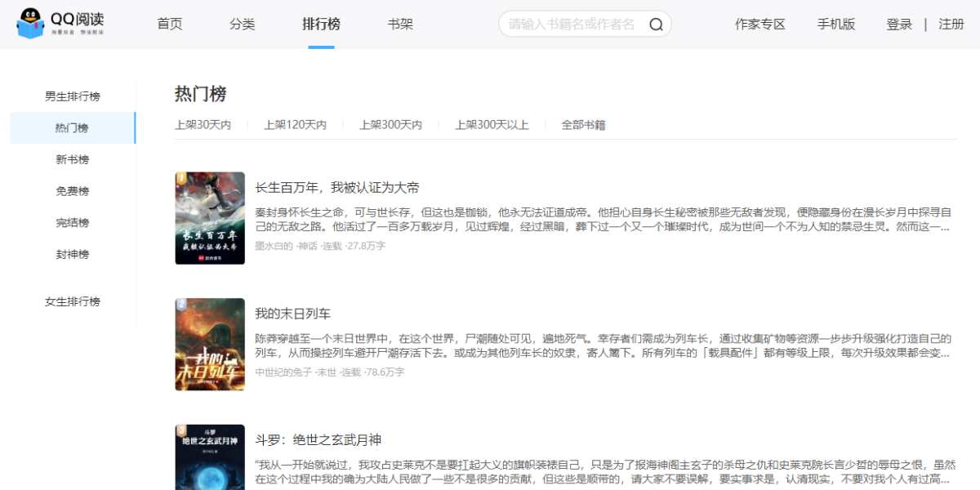Expand the 女生排行榜 sidebar section
This screenshot has height=490, width=980.
(73, 301)
